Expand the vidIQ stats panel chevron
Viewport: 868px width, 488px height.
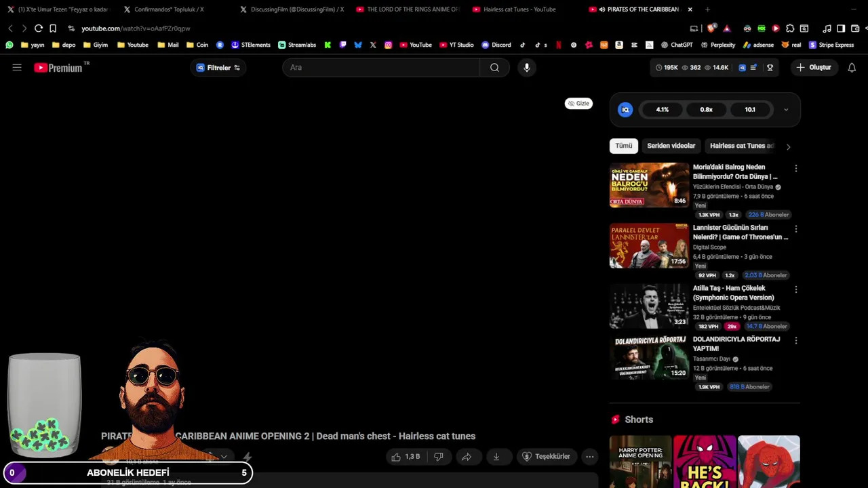pos(786,109)
